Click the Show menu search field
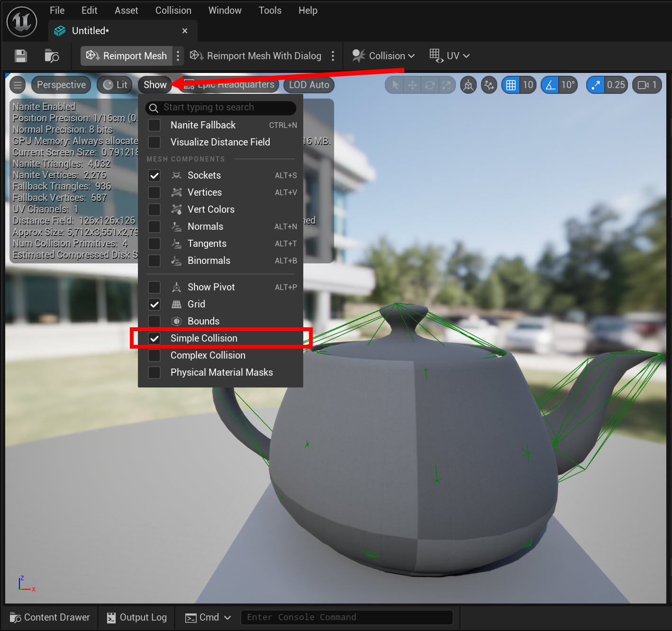The height and width of the screenshot is (631, 672). [x=221, y=108]
